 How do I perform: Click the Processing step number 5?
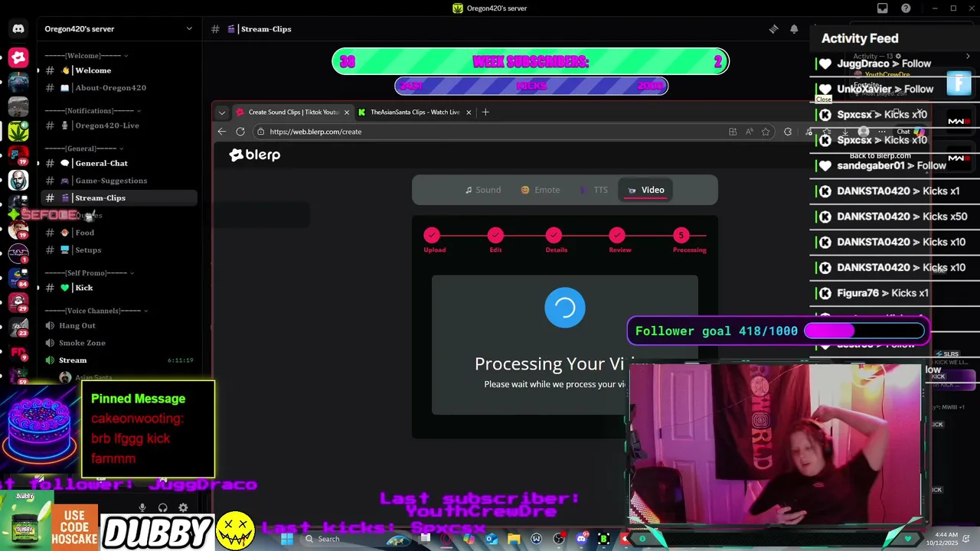[681, 235]
